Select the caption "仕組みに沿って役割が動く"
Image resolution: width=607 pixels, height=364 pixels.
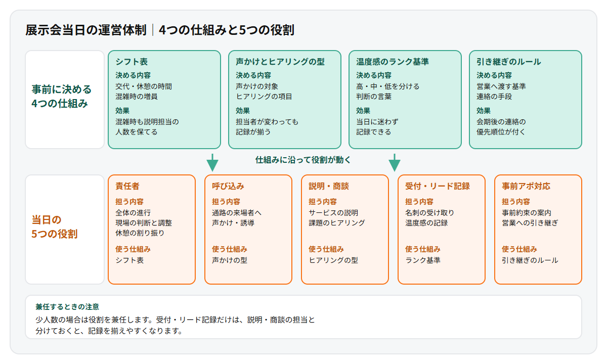coord(303,160)
